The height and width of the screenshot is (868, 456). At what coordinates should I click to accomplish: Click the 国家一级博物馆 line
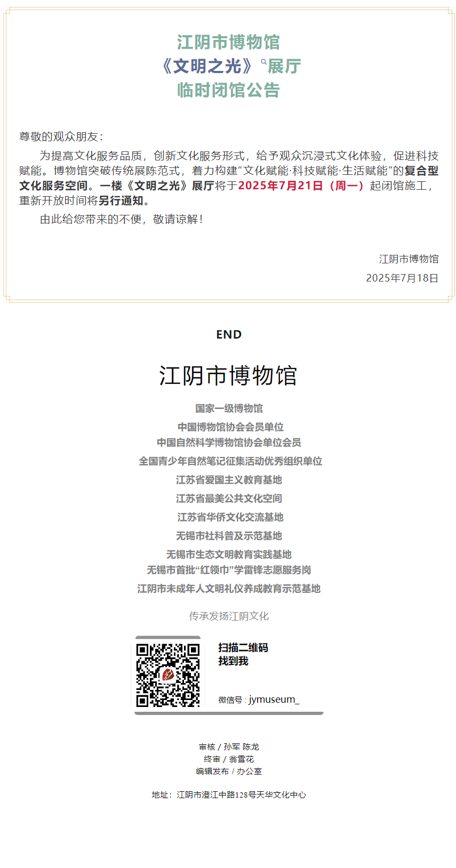pos(229,408)
